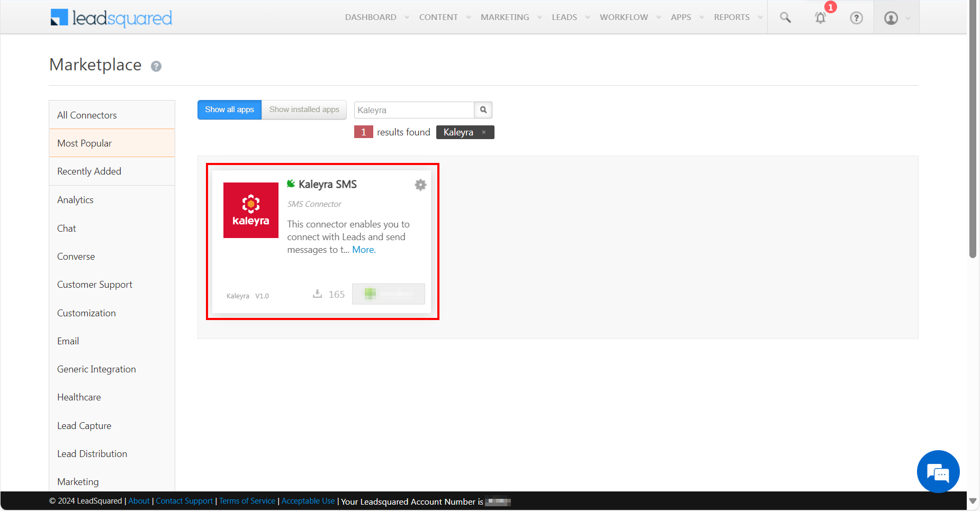
Task: Select Chat category
Action: 112,228
